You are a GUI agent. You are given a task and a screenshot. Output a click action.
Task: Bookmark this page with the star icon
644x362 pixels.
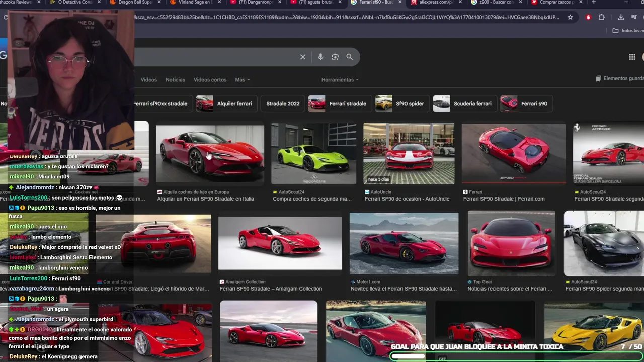click(570, 17)
